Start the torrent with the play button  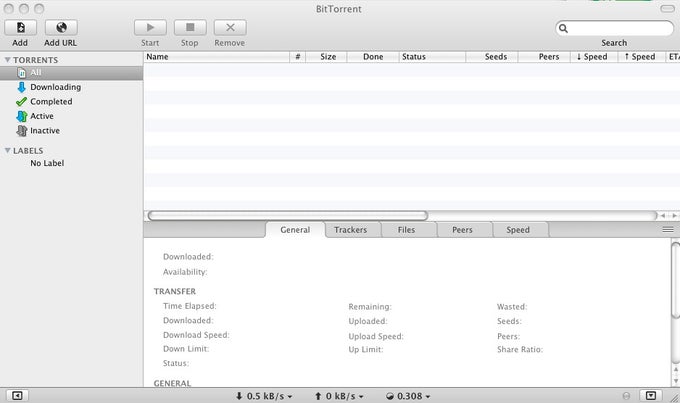click(150, 28)
